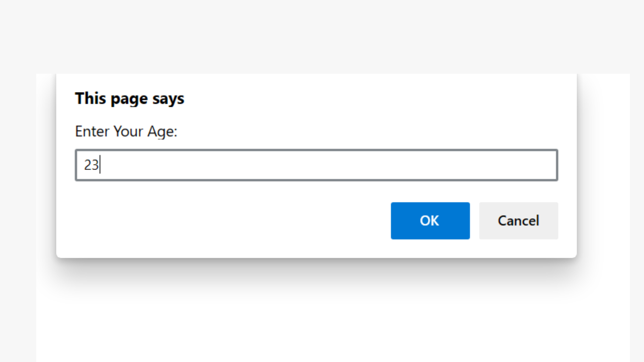
Task: Focus the age input field
Action: (316, 165)
